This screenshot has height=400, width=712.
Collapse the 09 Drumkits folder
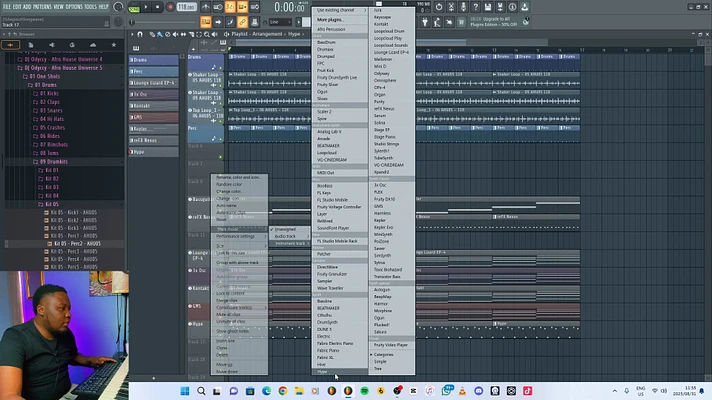53,162
